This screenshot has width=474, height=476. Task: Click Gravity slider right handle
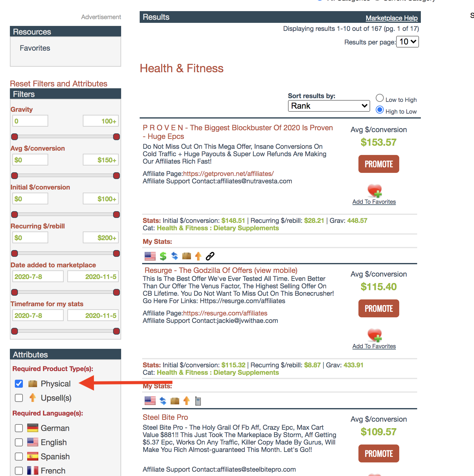click(116, 137)
